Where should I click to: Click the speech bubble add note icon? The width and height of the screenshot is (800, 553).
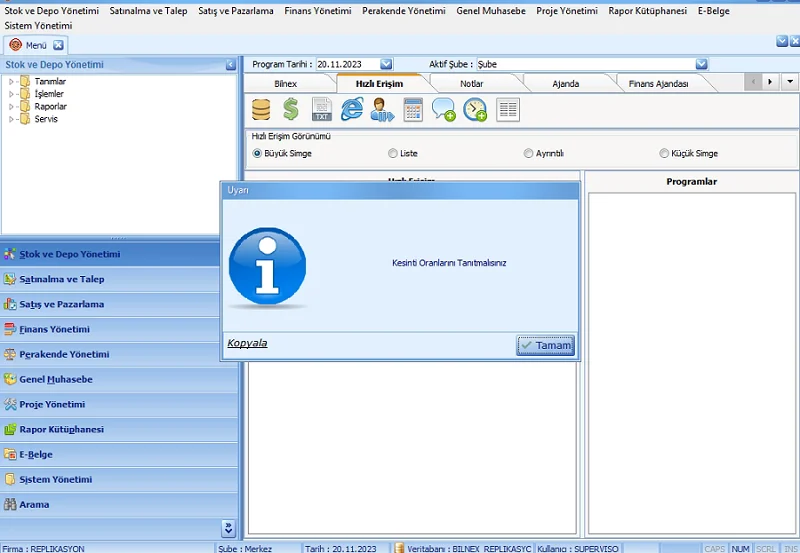[x=444, y=110]
